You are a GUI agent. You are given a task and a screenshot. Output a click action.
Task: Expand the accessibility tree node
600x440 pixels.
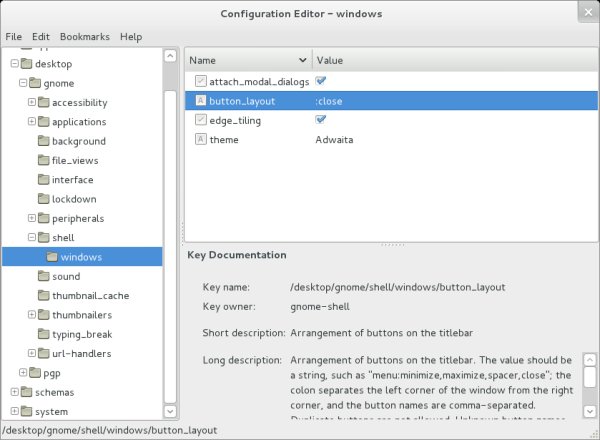pyautogui.click(x=32, y=102)
